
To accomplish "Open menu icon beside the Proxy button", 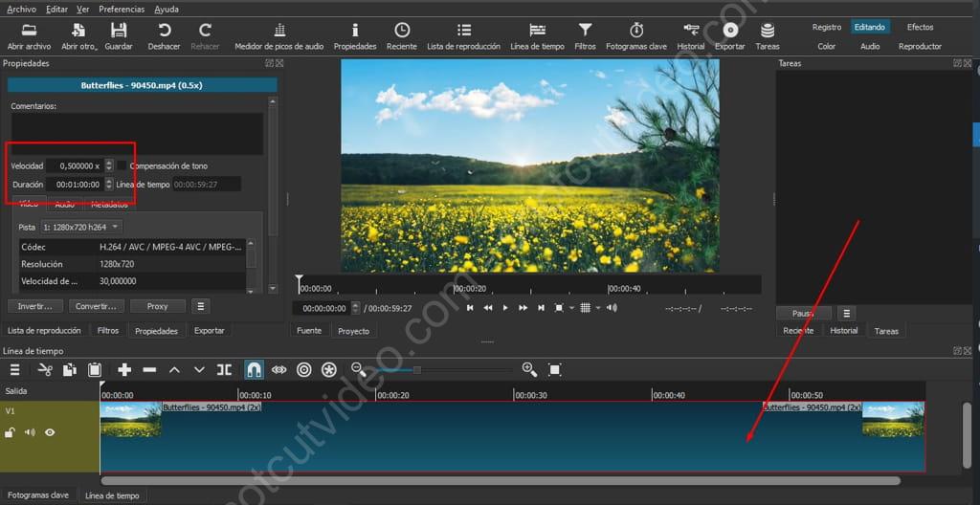I will click(200, 306).
